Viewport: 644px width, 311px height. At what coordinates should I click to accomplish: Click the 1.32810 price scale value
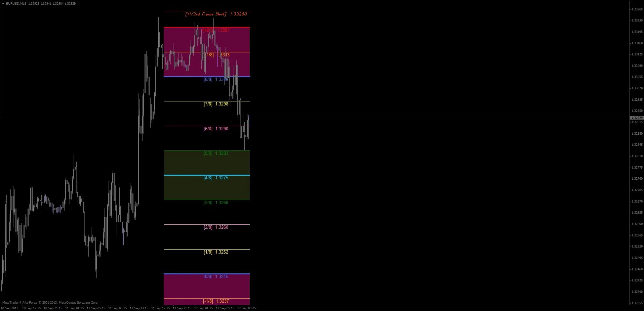pos(637,156)
